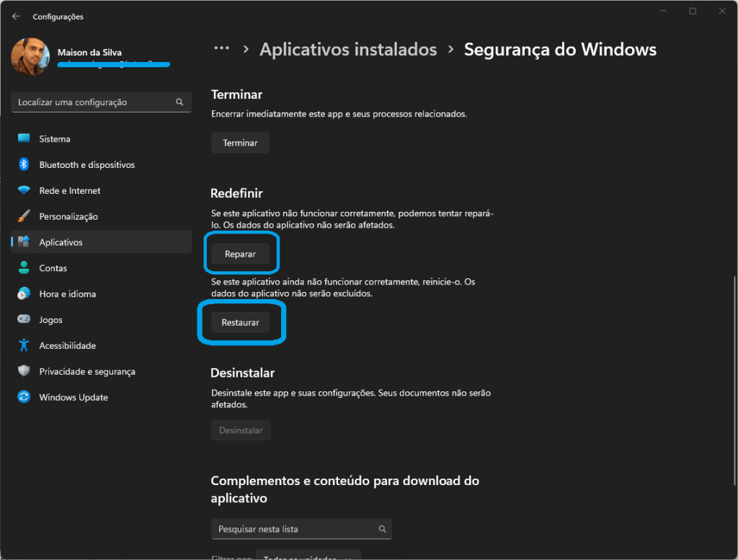The width and height of the screenshot is (738, 560).
Task: Click the Terminar button
Action: coord(240,143)
